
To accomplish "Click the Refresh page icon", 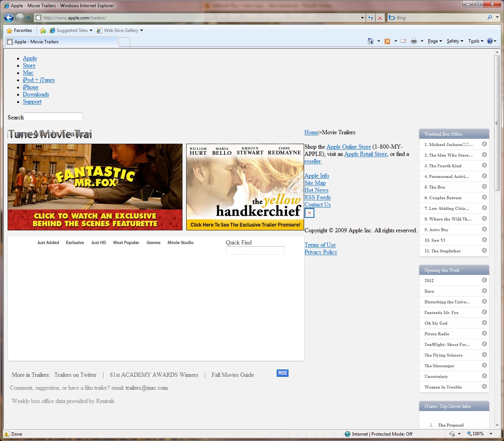I will [x=371, y=18].
